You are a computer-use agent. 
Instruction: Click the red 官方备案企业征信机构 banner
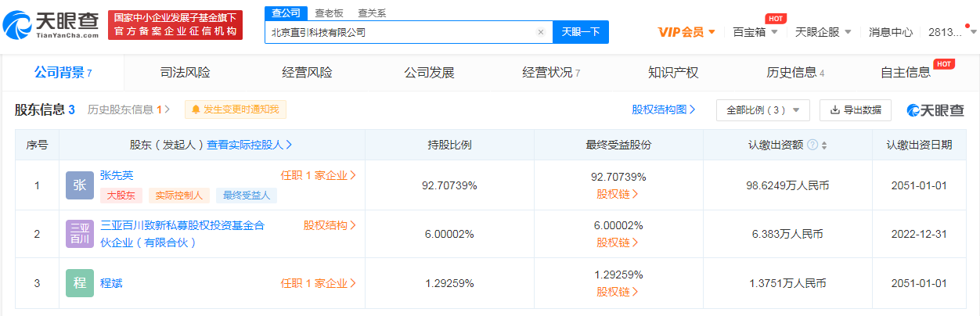click(175, 26)
